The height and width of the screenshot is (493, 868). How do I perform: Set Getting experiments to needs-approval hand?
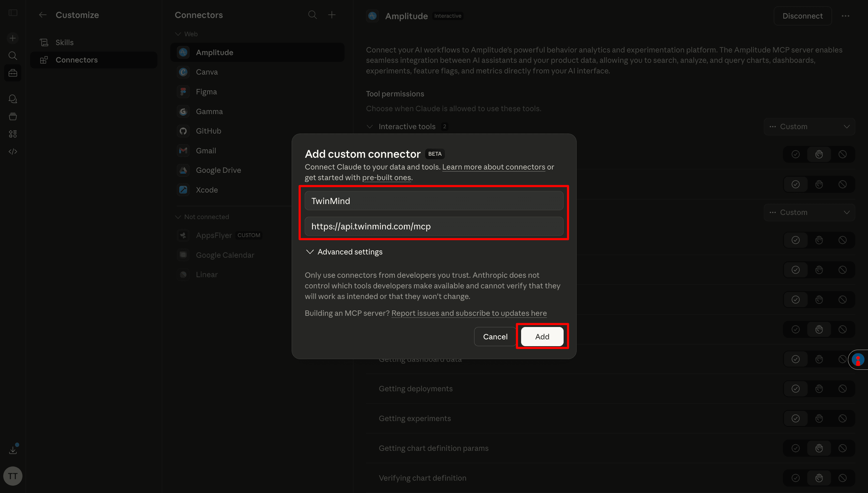coord(819,418)
